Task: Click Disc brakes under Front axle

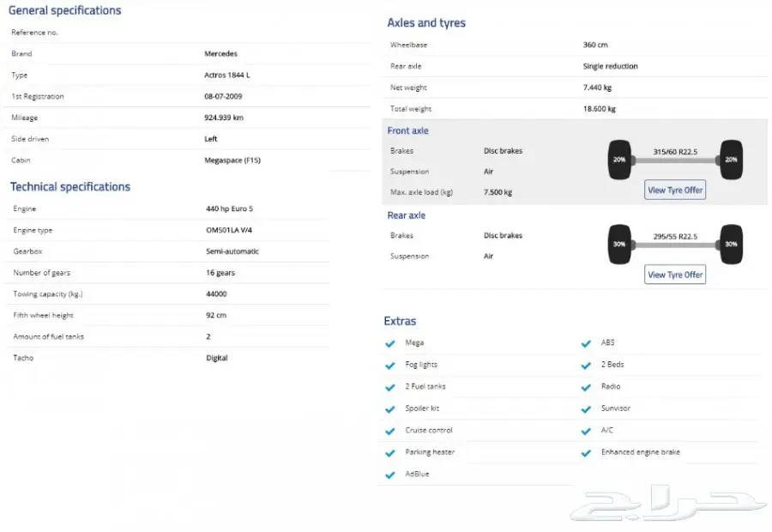Action: tap(503, 151)
